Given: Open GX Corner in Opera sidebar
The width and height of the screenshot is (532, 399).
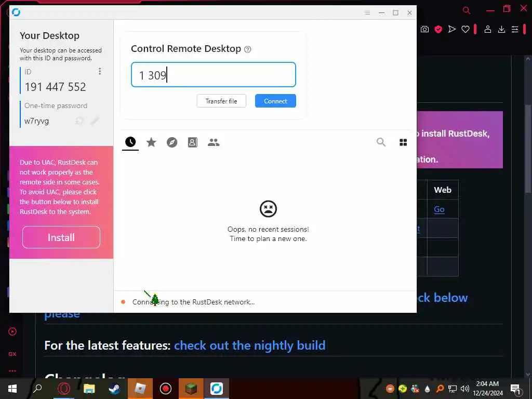Looking at the screenshot, I should point(12,354).
